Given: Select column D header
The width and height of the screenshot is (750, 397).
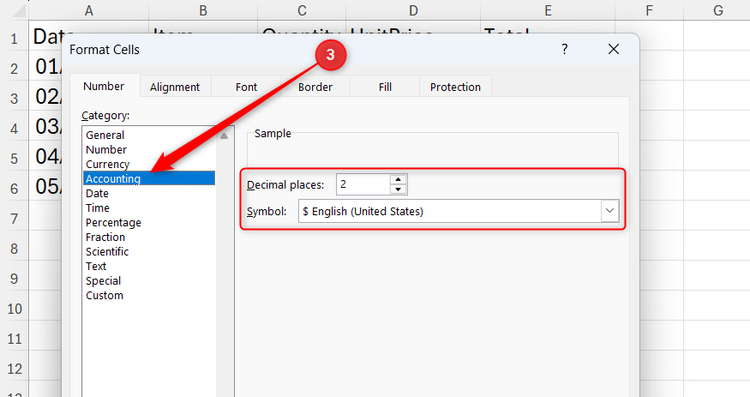Looking at the screenshot, I should click(413, 10).
